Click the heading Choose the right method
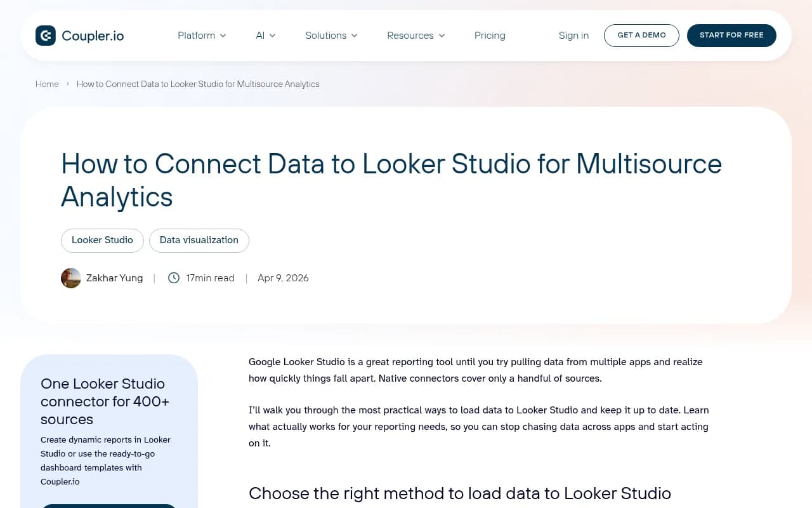This screenshot has height=508, width=812. tap(460, 493)
